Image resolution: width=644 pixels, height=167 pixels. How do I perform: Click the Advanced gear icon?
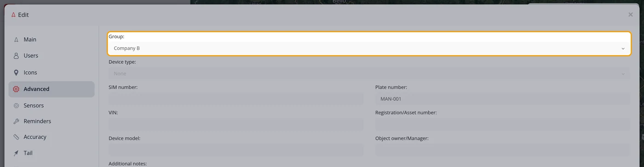tap(16, 89)
